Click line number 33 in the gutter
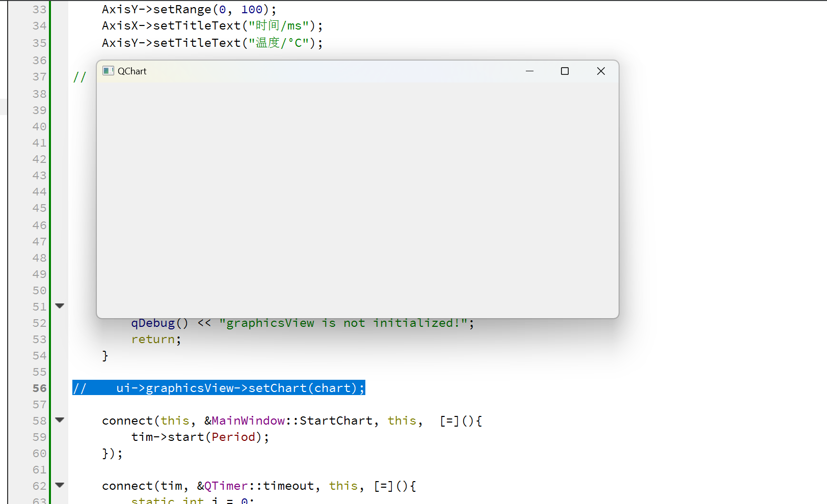The image size is (827, 504). [39, 10]
